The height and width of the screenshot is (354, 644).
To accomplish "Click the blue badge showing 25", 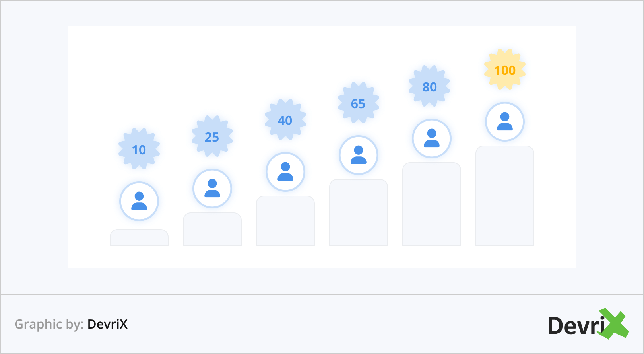I will pyautogui.click(x=212, y=136).
